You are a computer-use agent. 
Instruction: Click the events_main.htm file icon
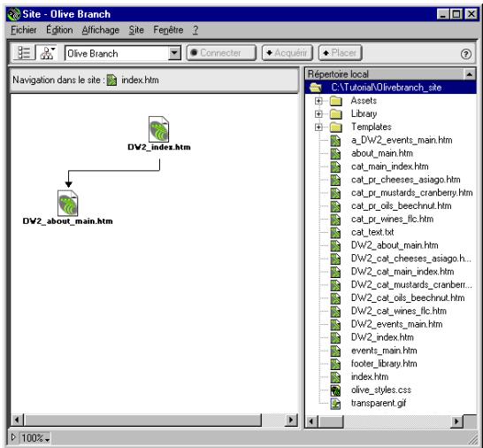[x=335, y=351]
